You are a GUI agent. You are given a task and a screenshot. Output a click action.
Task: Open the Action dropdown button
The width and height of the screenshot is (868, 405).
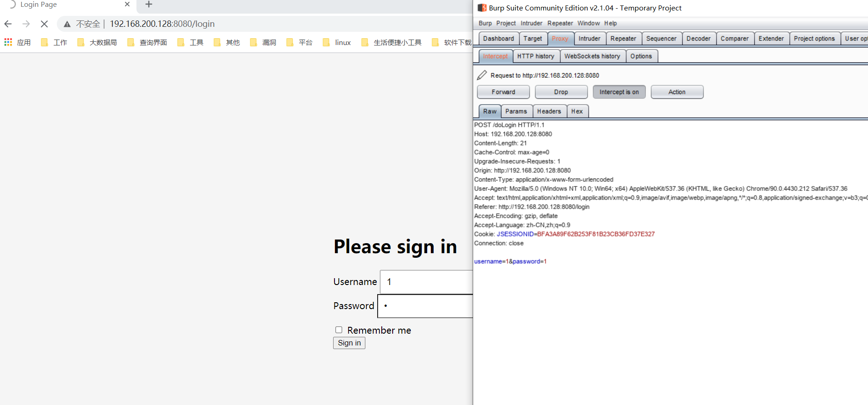[677, 92]
